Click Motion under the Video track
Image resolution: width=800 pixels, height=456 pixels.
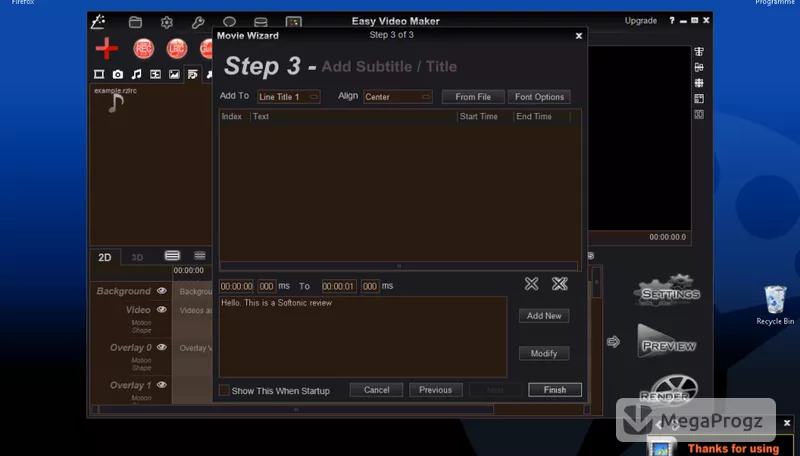tap(141, 322)
